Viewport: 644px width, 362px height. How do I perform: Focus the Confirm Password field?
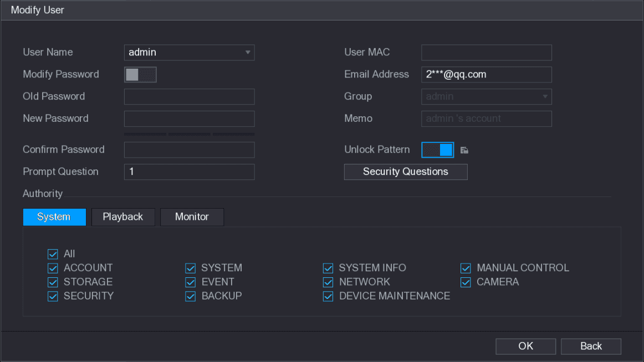190,150
